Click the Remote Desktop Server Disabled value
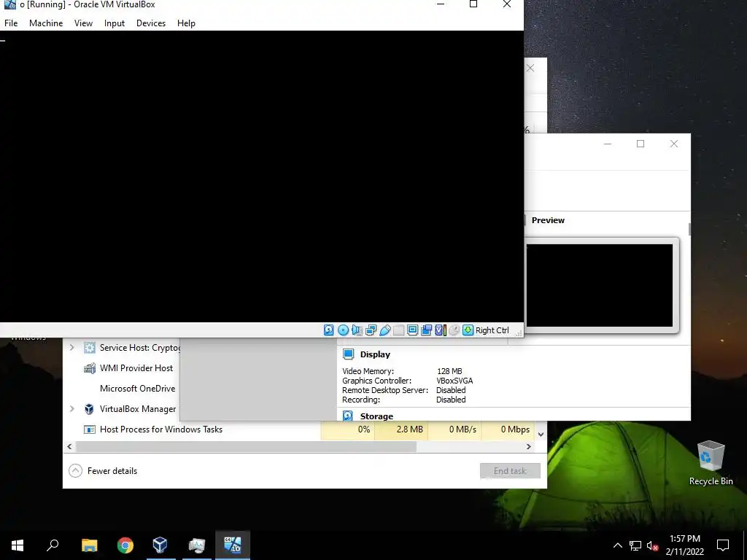747x560 pixels. pos(451,390)
